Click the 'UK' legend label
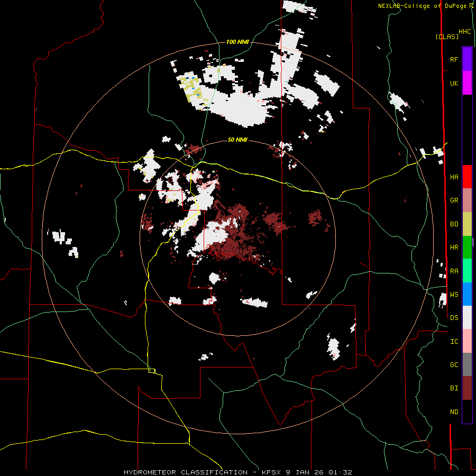Viewport: 476px width, 476px height. click(454, 83)
